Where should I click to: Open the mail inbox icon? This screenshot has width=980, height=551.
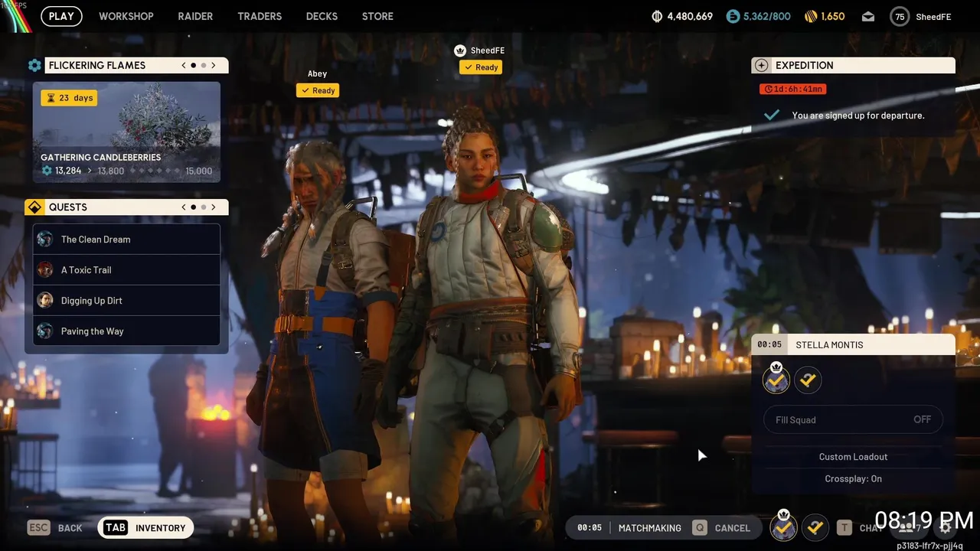[868, 16]
